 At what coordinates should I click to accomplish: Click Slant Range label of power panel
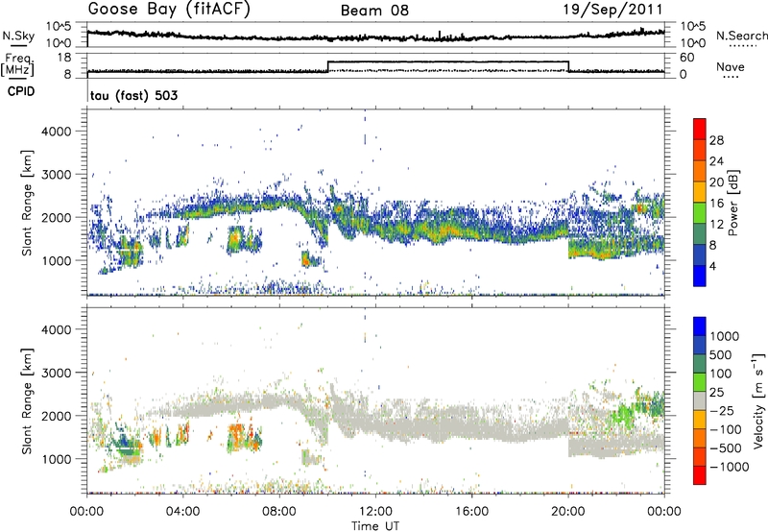(27, 204)
